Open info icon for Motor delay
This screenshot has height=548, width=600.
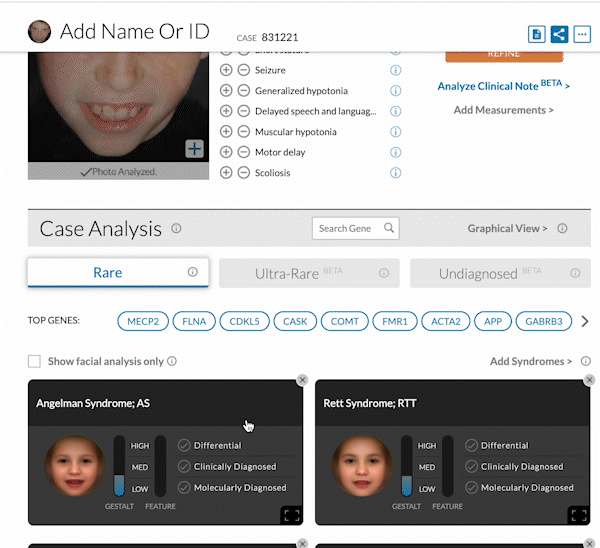(x=395, y=152)
